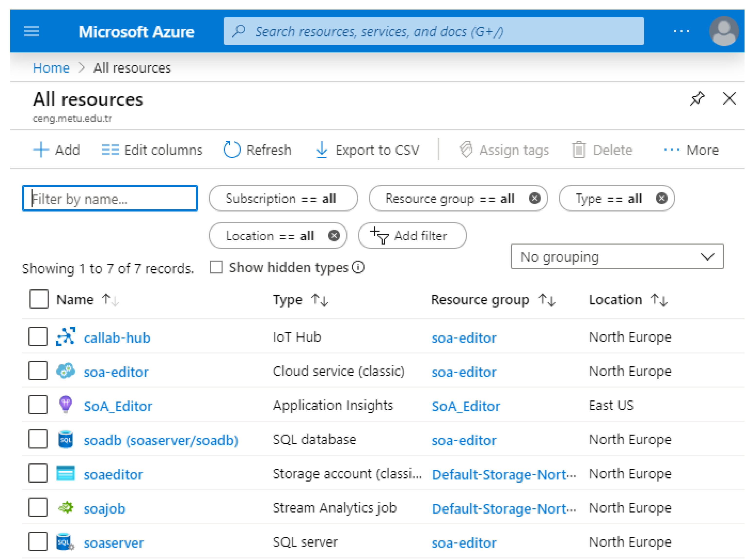Check the callab-hub row checkbox
755x560 pixels.
coord(38,336)
